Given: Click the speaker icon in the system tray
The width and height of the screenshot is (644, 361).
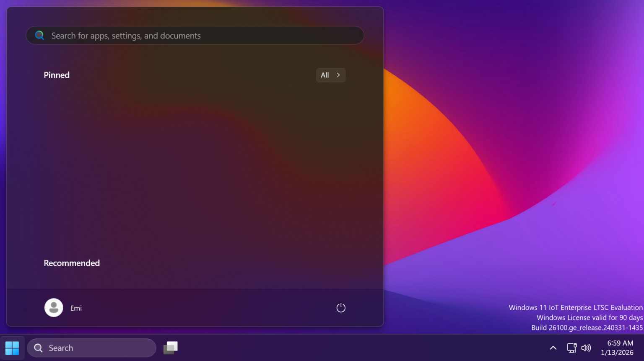Looking at the screenshot, I should 586,348.
